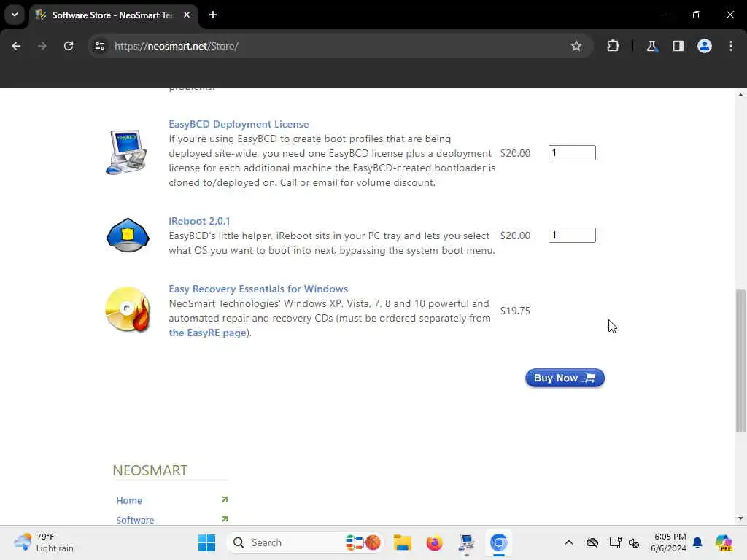Bookmark this page with the star icon
Image resolution: width=747 pixels, height=560 pixels.
(x=576, y=46)
